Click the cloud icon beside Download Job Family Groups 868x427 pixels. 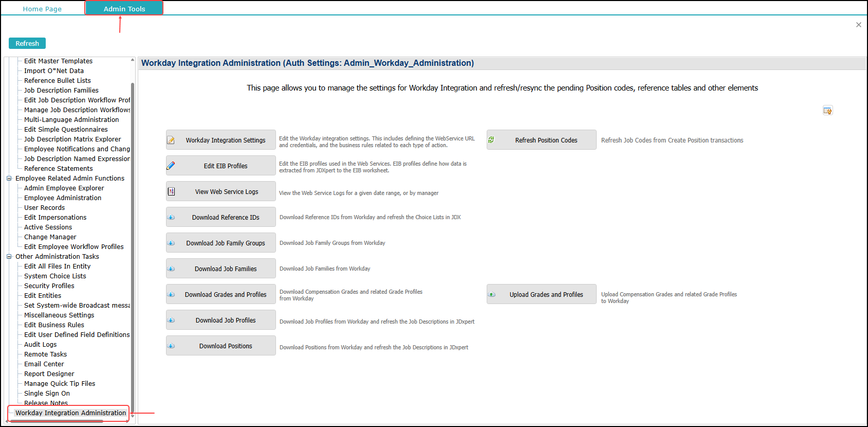(171, 243)
